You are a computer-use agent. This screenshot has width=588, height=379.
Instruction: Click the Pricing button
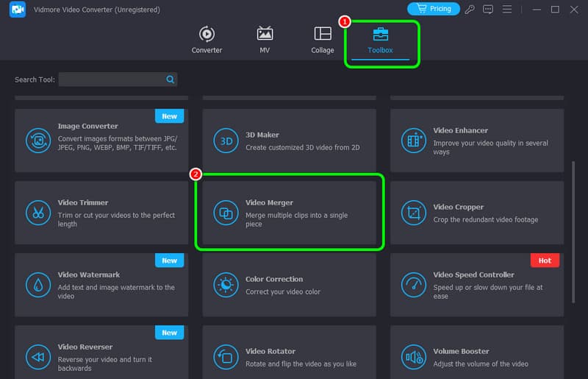(433, 9)
